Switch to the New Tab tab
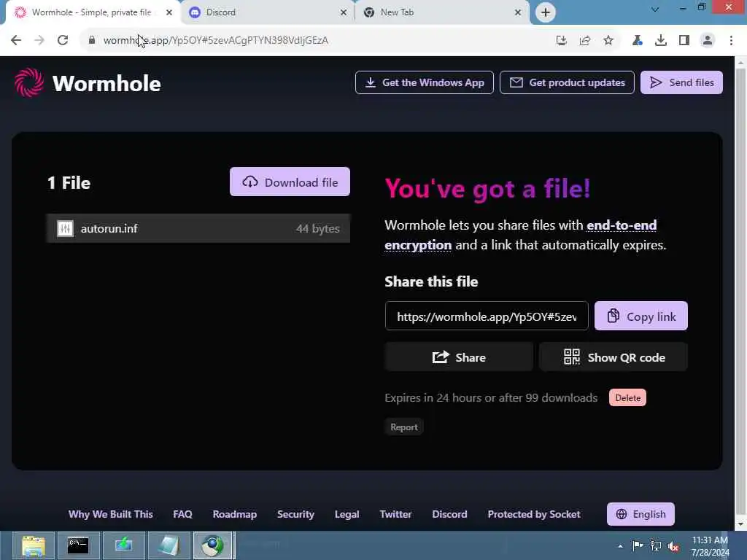The height and width of the screenshot is (560, 747). 442,12
